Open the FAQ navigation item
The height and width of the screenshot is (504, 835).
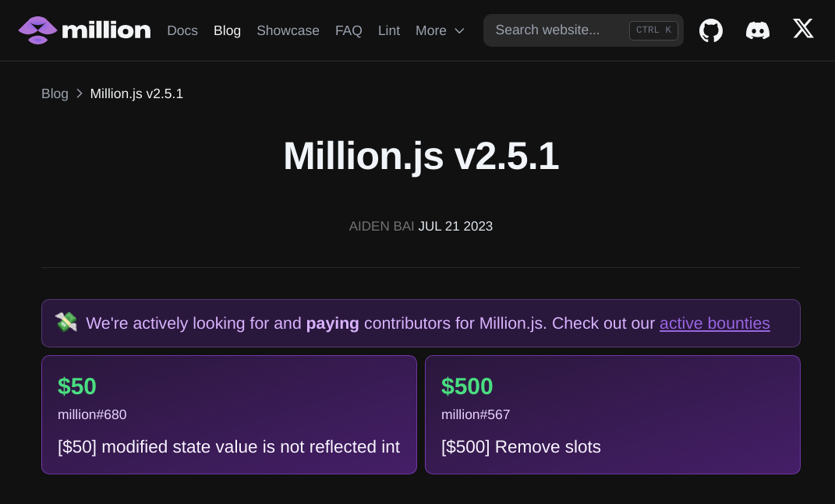pyautogui.click(x=349, y=31)
